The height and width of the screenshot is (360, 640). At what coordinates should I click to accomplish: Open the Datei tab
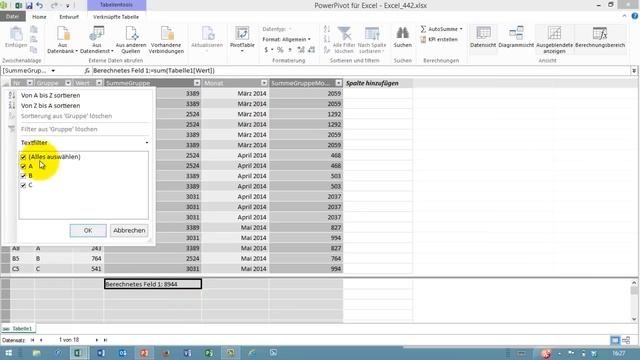[12, 17]
